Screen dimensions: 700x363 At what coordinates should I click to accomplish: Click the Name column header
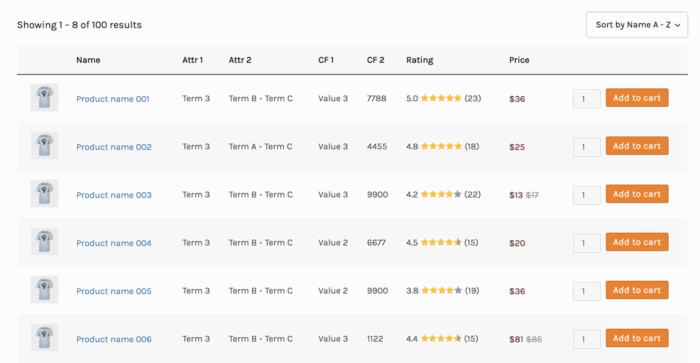pyautogui.click(x=88, y=60)
